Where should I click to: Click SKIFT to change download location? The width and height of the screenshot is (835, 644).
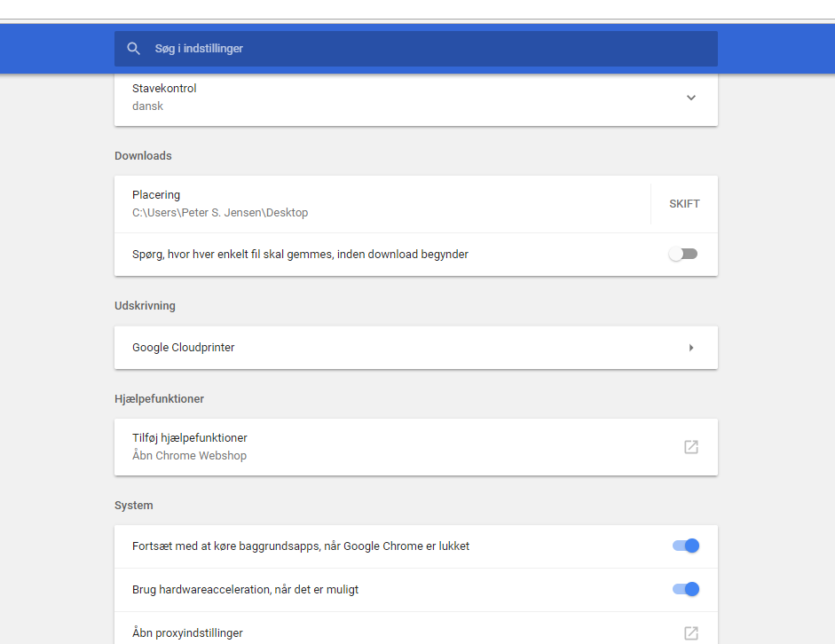(684, 203)
